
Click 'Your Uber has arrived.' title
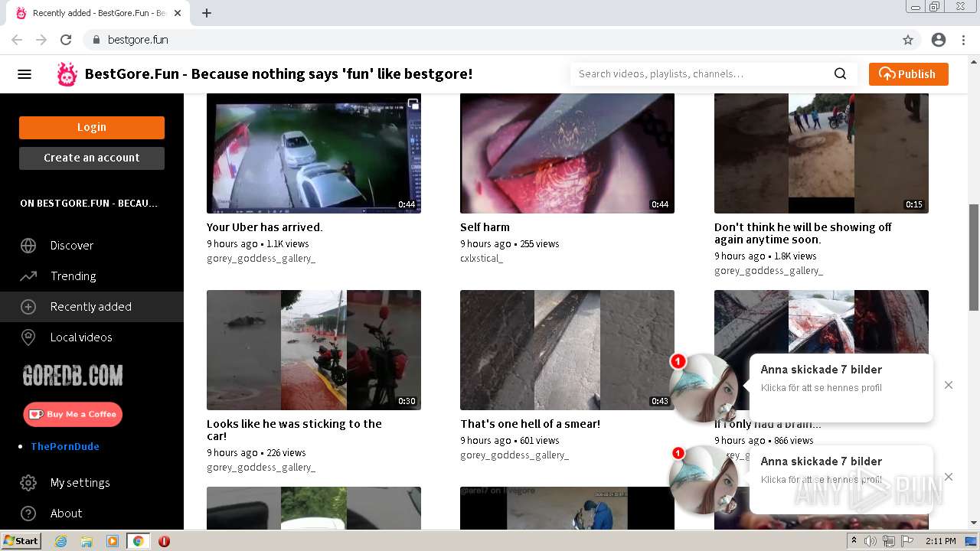pos(265,227)
